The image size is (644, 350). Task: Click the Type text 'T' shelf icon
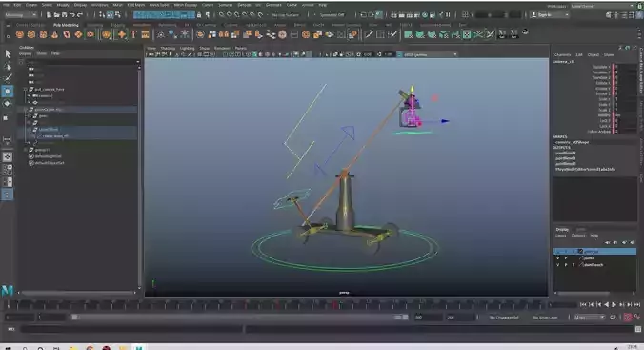pyautogui.click(x=133, y=35)
